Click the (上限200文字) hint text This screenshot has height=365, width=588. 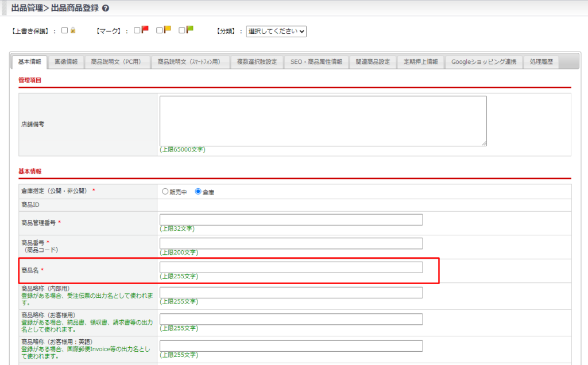pyautogui.click(x=179, y=253)
